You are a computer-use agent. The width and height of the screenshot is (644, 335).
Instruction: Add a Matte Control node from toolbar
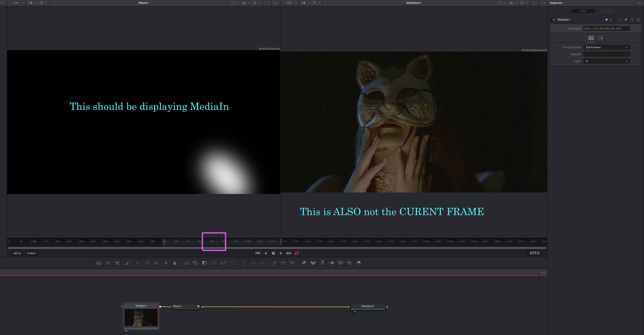point(205,263)
